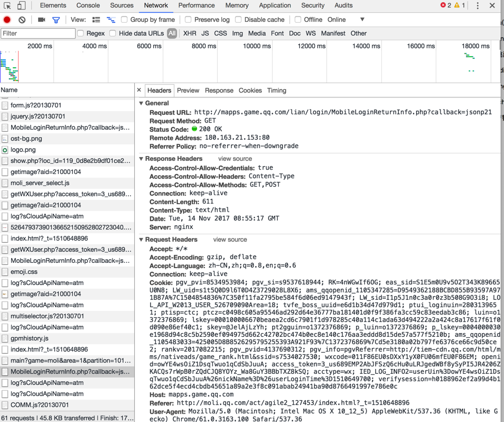This screenshot has height=422, width=504.
Task: Open the network throttling dropdown arrow
Action: (x=362, y=19)
